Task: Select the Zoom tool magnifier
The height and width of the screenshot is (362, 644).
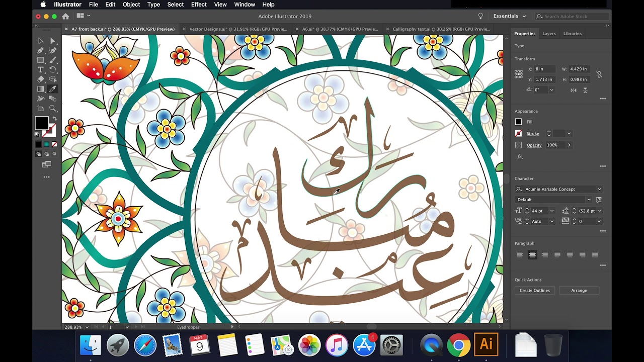Action: tap(53, 108)
